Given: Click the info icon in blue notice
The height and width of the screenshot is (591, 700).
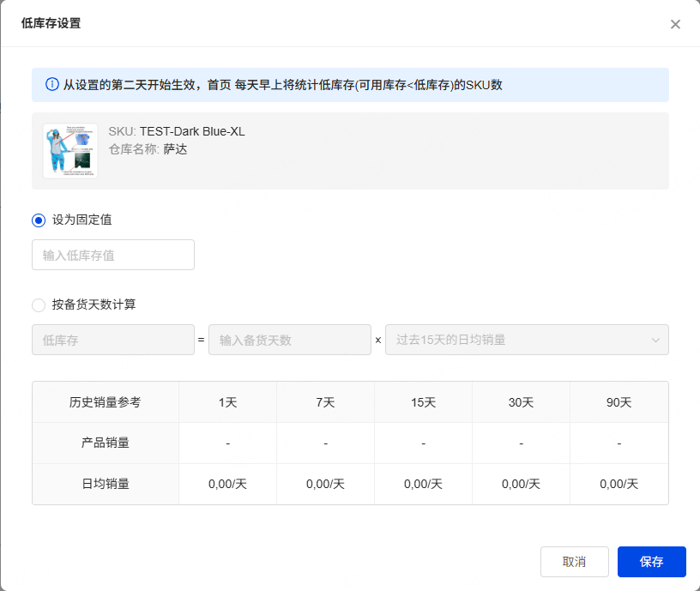Looking at the screenshot, I should pyautogui.click(x=51, y=85).
